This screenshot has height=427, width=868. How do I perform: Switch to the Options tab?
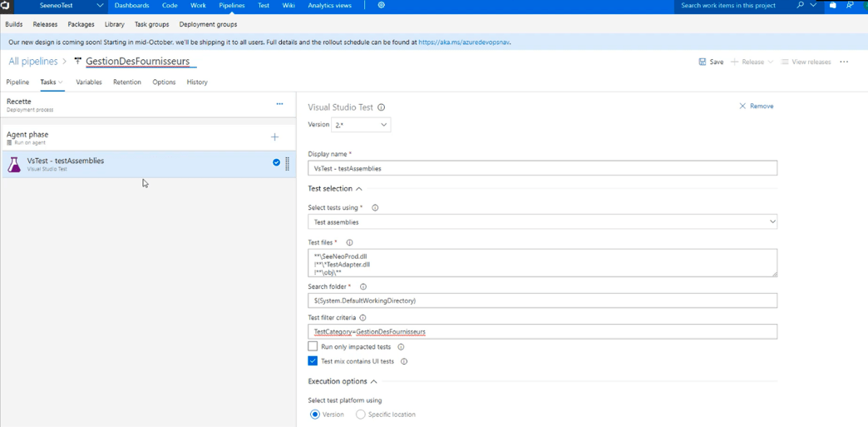[164, 82]
